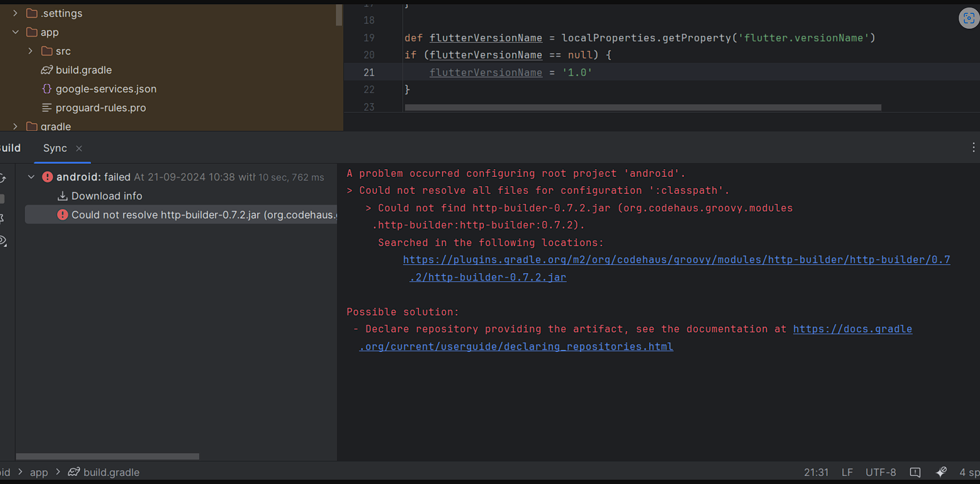The image size is (980, 484).
Task: Click the Sync restart icon in build sidebar
Action: tap(3, 178)
